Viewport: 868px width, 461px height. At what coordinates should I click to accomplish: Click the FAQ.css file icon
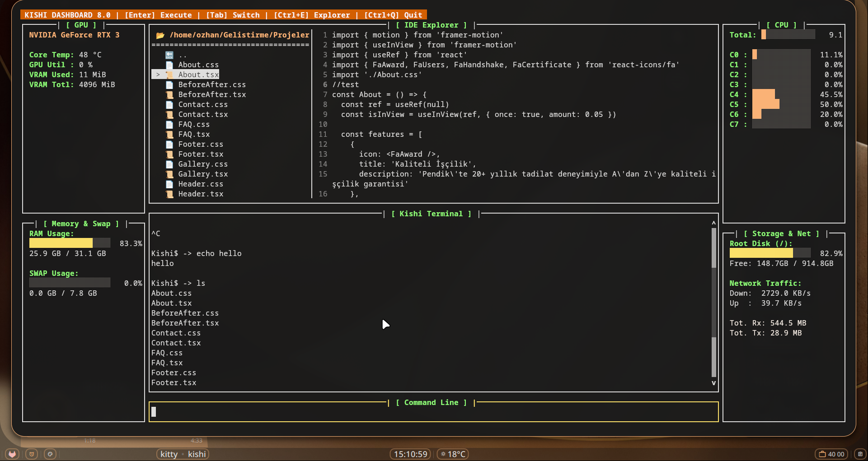pyautogui.click(x=169, y=125)
